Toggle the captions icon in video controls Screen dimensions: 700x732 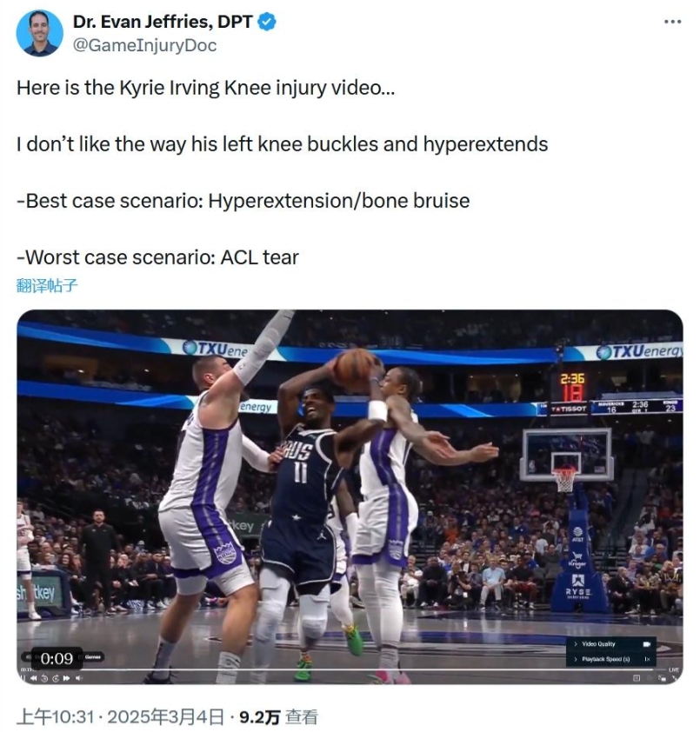(636, 677)
